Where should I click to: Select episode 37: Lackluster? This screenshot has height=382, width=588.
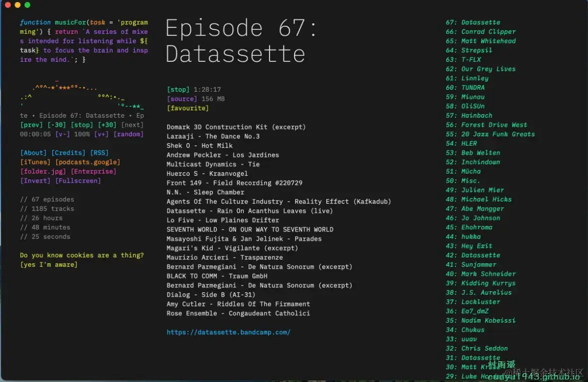tap(472, 302)
